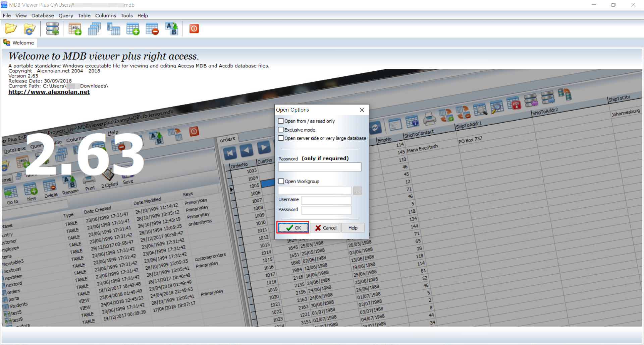Open the Database menu

tap(43, 15)
